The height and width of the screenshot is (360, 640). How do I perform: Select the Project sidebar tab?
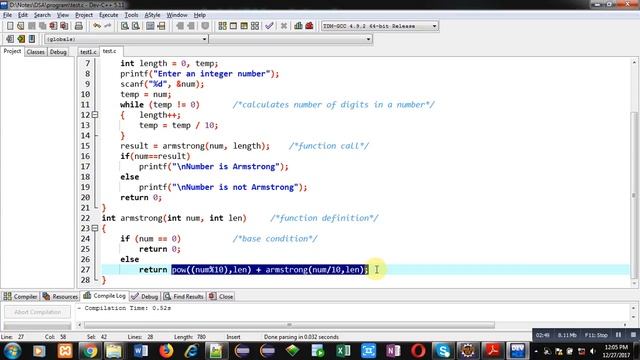12,51
